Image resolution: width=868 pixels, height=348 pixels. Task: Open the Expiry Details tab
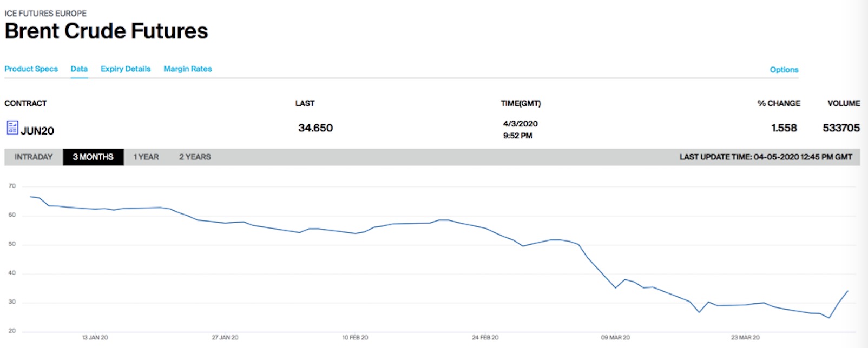point(126,69)
